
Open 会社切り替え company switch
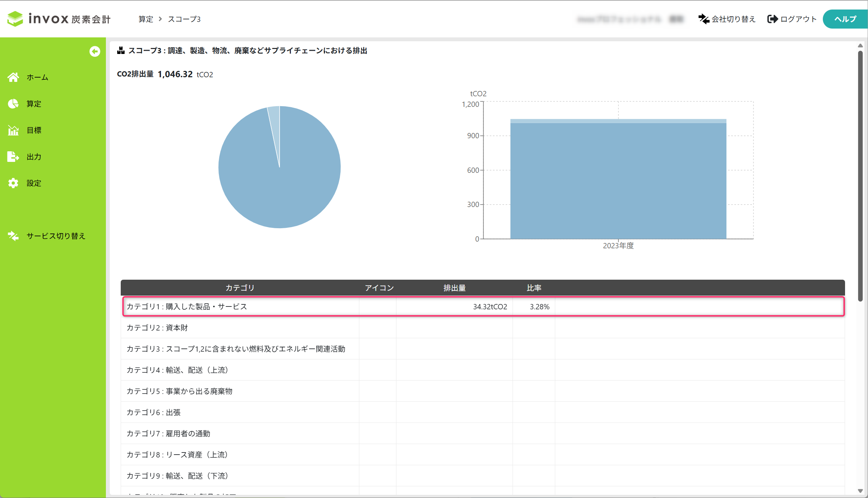[x=727, y=19]
